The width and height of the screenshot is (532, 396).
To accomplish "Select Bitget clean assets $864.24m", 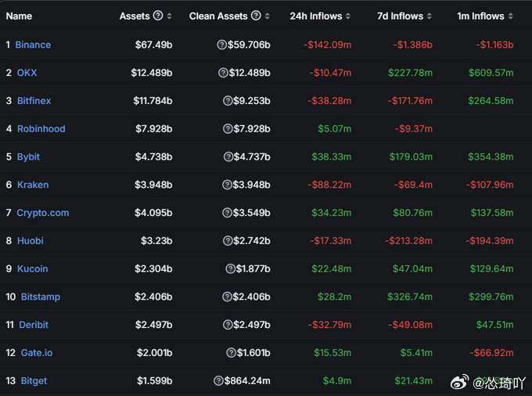I will tap(247, 380).
